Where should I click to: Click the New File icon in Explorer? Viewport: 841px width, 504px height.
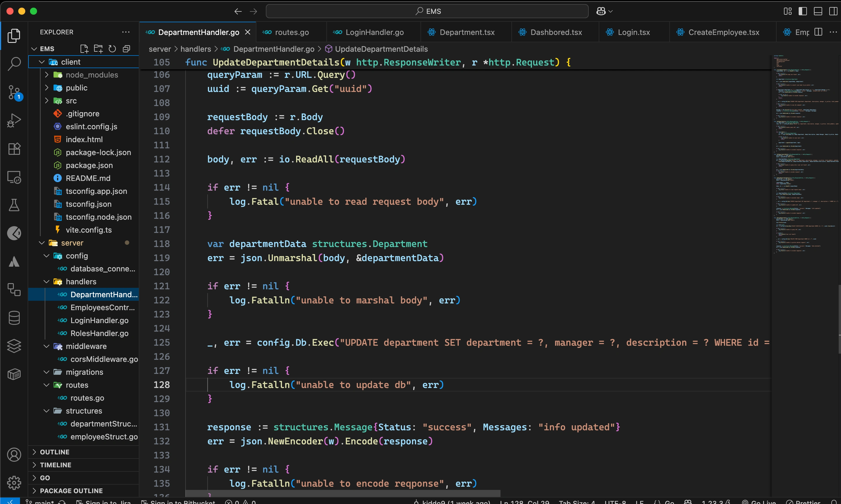click(x=84, y=48)
